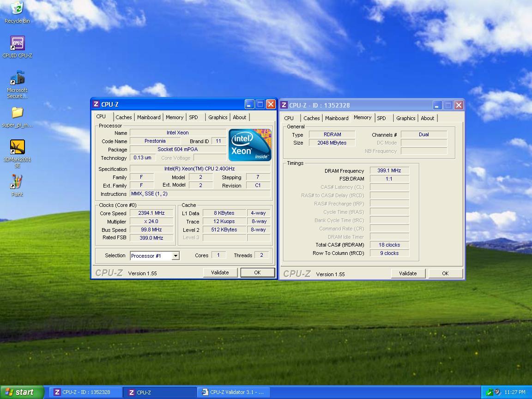The height and width of the screenshot is (399, 532).
Task: Open Memory tab in left CPU-Z window
Action: click(175, 117)
